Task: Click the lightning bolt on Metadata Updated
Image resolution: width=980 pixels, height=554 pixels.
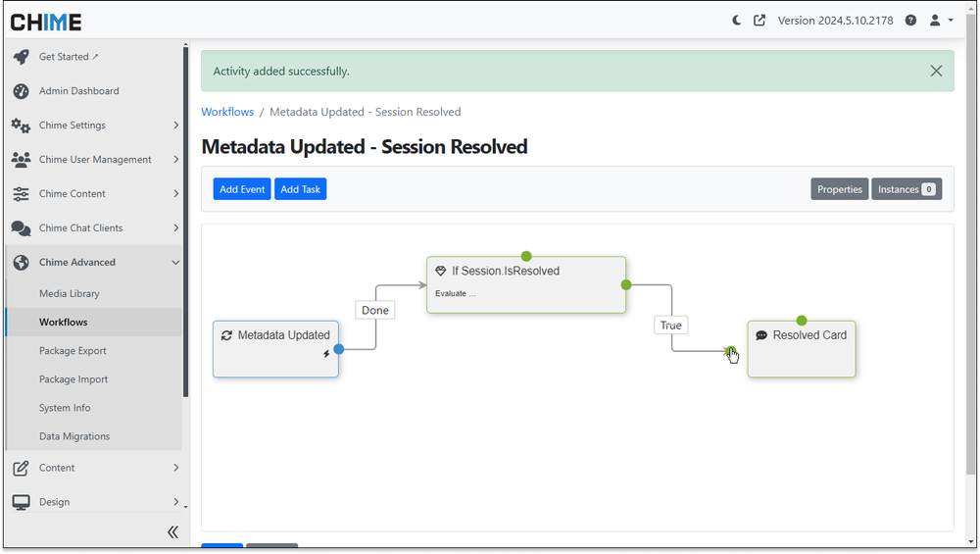Action: click(x=326, y=354)
